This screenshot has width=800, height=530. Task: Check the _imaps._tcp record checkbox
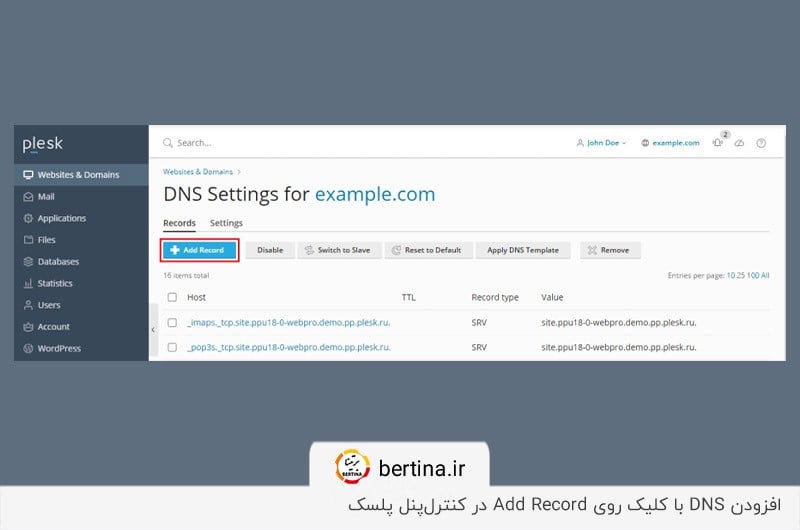tap(172, 322)
